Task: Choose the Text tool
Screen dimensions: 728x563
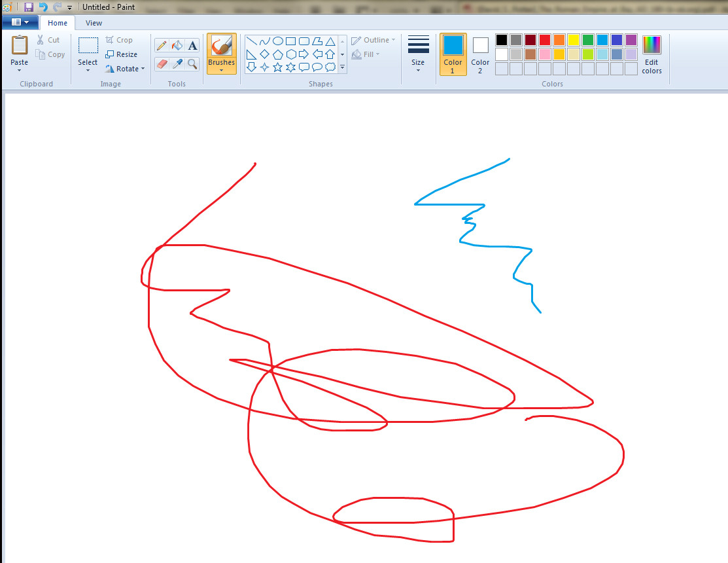Action: tap(192, 45)
